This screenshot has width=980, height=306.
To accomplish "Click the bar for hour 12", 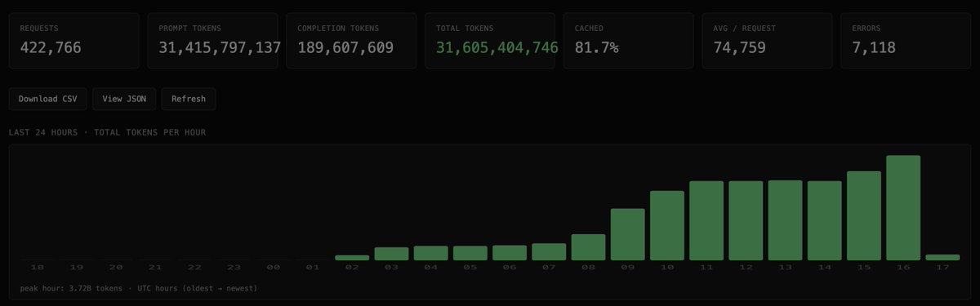I will pyautogui.click(x=746, y=220).
